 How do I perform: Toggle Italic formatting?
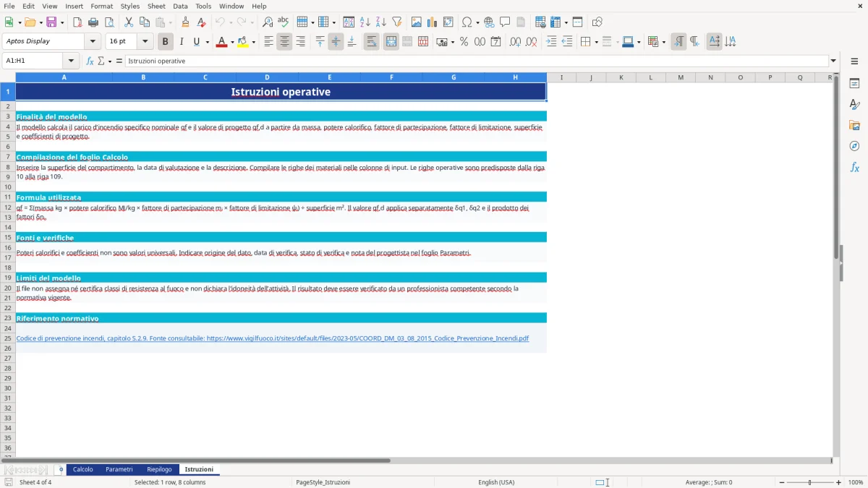coord(182,42)
